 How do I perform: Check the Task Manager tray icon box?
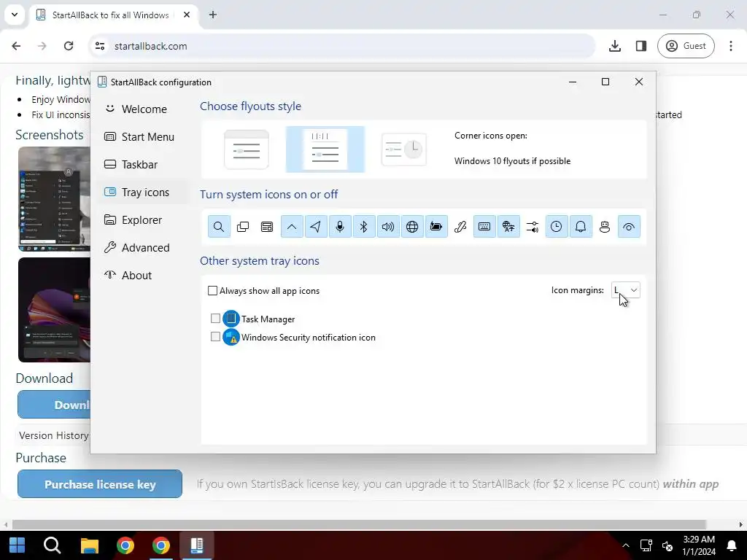(215, 318)
